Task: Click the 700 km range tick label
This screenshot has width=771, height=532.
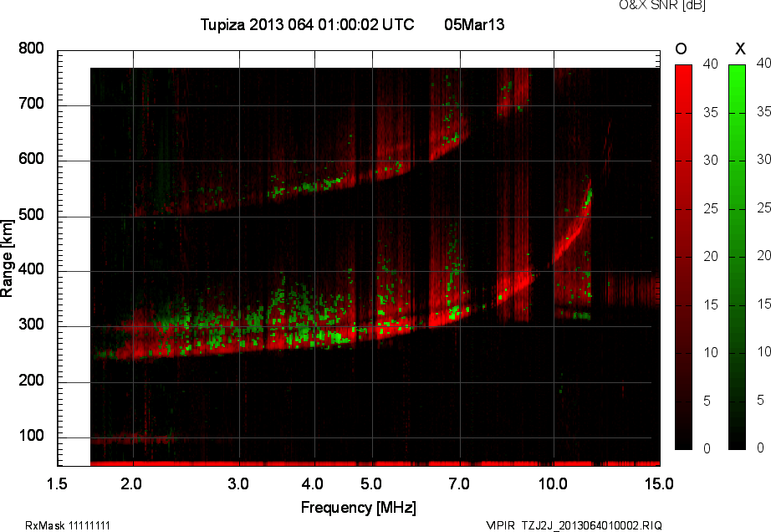Action: tap(31, 104)
